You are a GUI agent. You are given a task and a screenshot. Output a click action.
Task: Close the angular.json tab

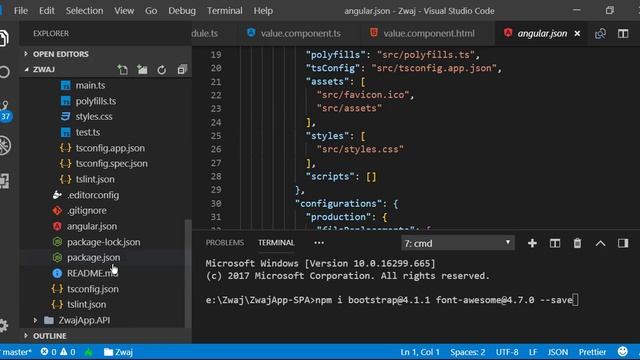(x=577, y=33)
